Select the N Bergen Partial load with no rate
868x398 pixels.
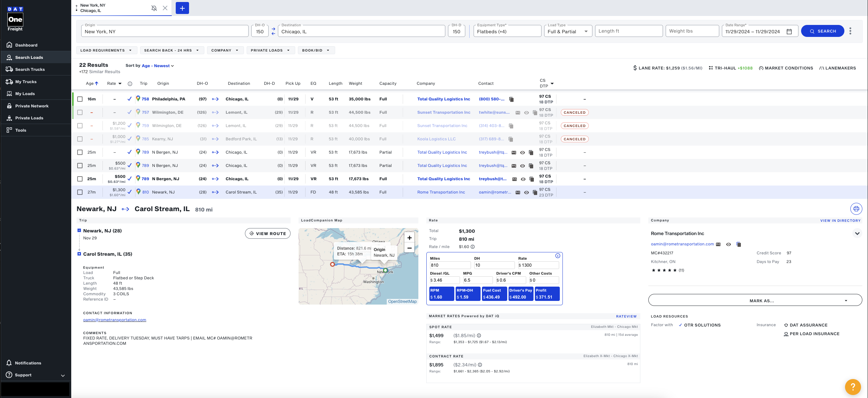[x=80, y=152]
